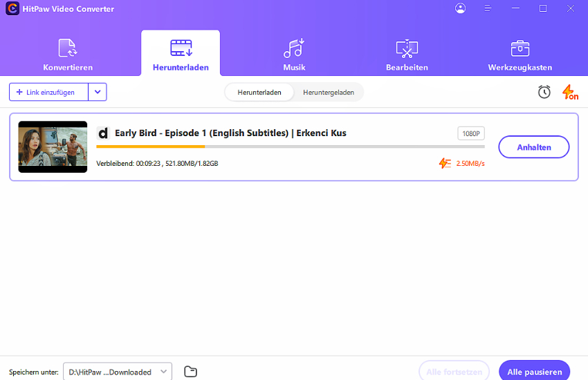Click the Dailymotion source icon
Screen dimensions: 588x380
click(x=103, y=133)
